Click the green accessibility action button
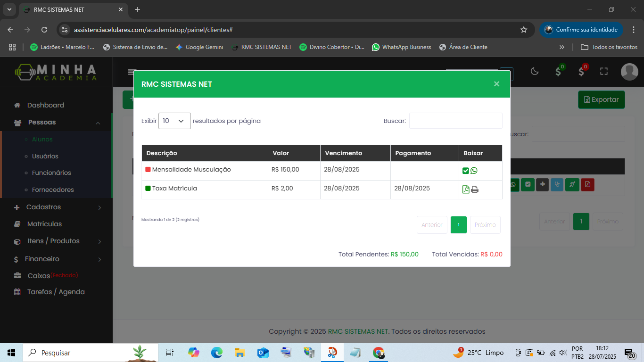This screenshot has height=362, width=644. [572, 184]
